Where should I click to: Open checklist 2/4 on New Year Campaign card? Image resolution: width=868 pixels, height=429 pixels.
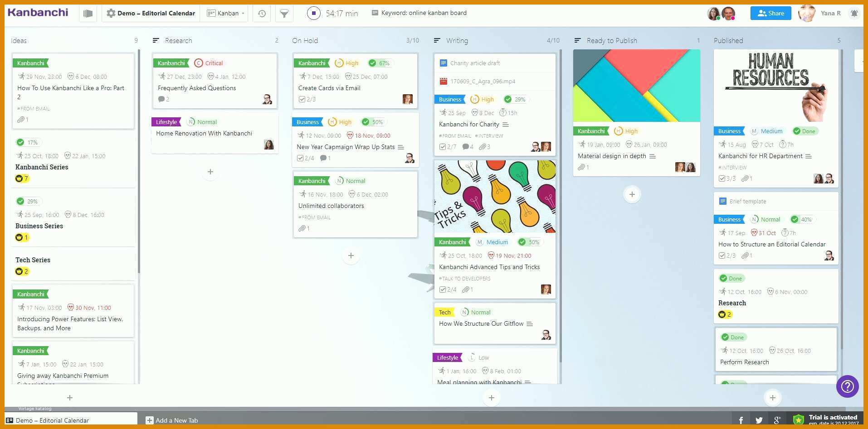pyautogui.click(x=305, y=158)
